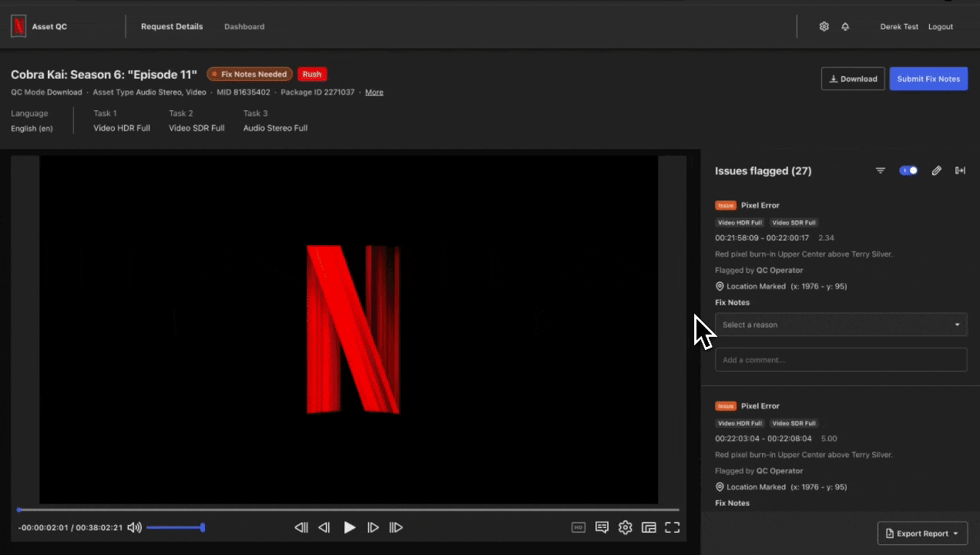
Task: Click the video timeline progress bar
Action: tap(348, 510)
